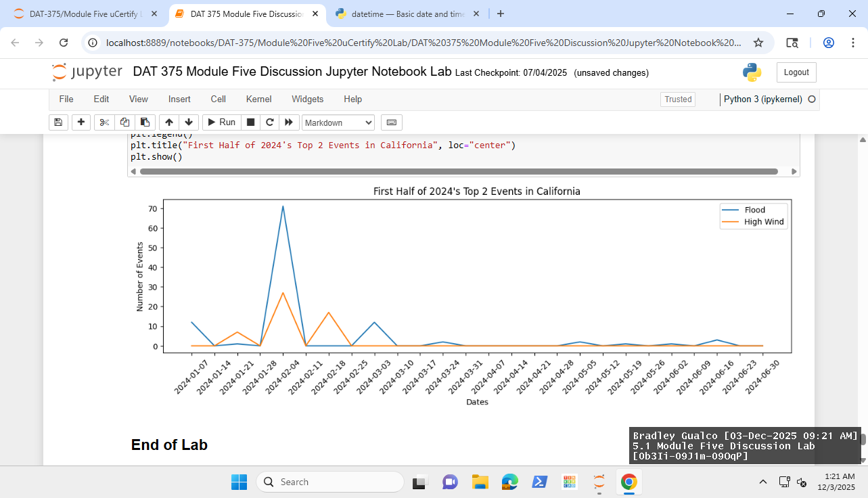Open the Widgets menu
The height and width of the screenshot is (498, 868).
tap(308, 99)
